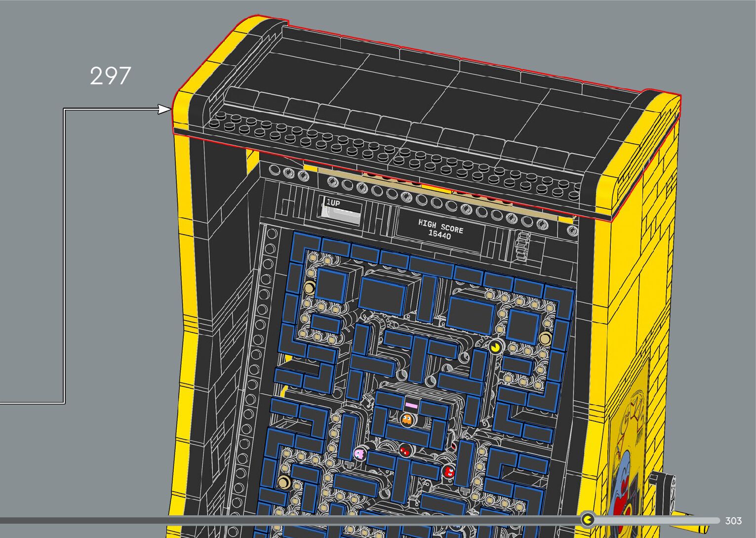Click the red ghost tile in maze

click(449, 472)
